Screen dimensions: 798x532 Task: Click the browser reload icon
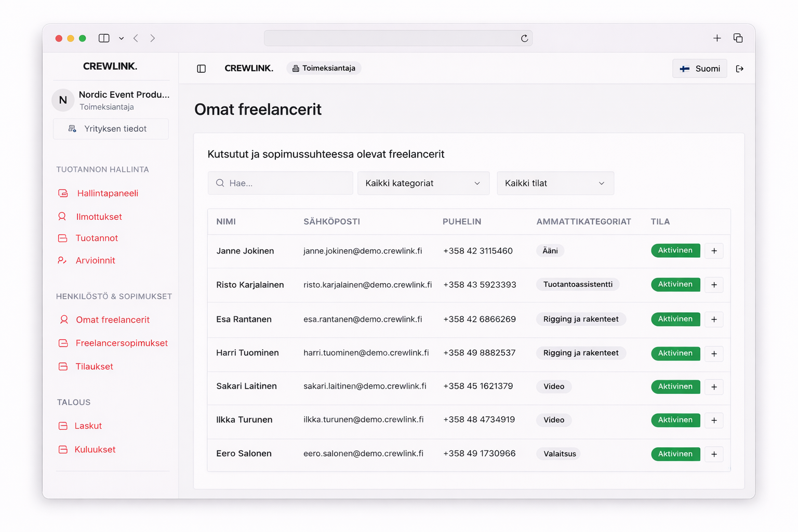(x=525, y=38)
